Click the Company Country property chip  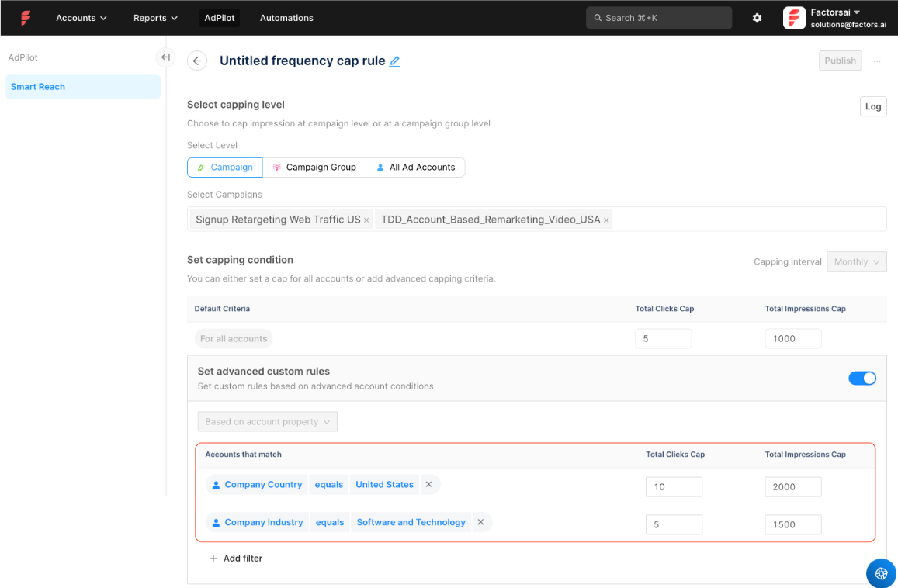click(x=257, y=484)
